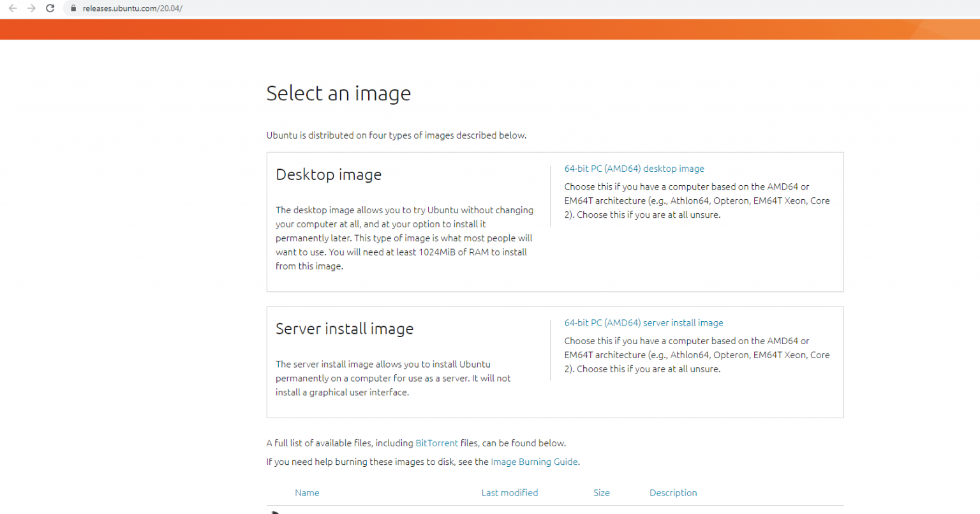Click the orange Ubuntu header banner
980x514 pixels.
click(x=490, y=29)
